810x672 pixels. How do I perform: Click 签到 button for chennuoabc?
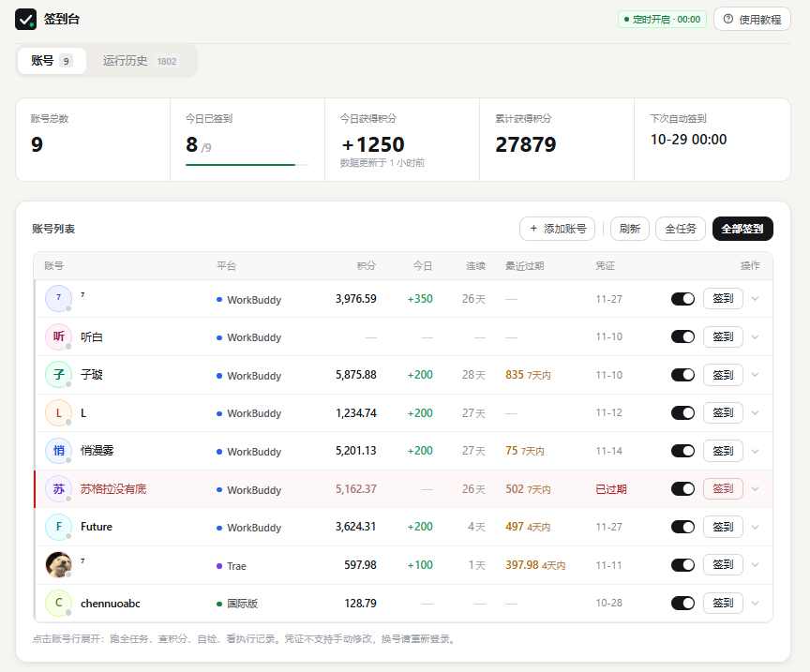(723, 603)
